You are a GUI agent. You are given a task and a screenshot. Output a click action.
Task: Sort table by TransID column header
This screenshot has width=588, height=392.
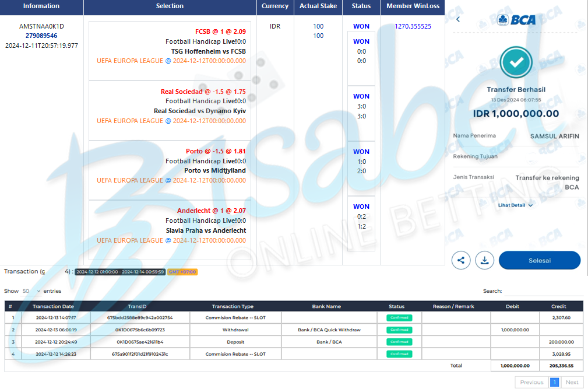(136, 306)
